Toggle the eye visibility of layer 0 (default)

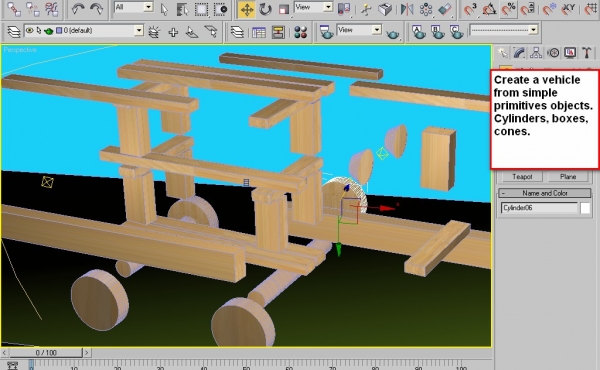pos(29,30)
